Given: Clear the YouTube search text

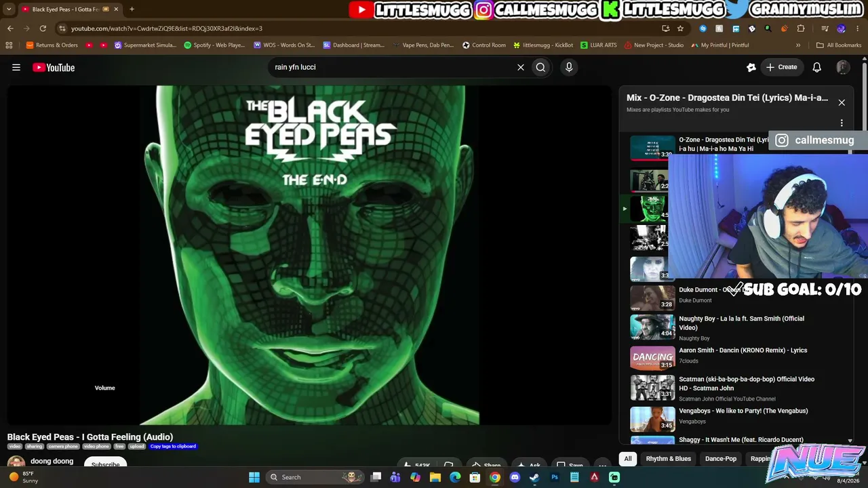Looking at the screenshot, I should [521, 67].
